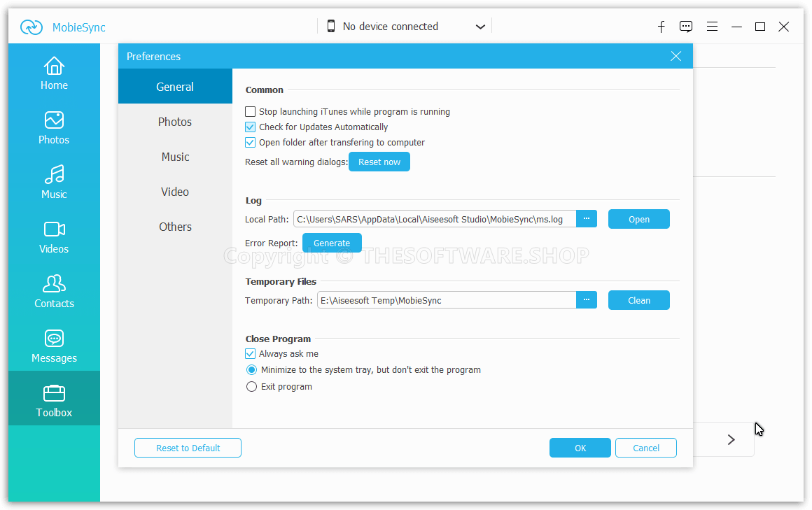Click the Temporary Path text field
Screen dimensions: 812x510
pyautogui.click(x=447, y=300)
